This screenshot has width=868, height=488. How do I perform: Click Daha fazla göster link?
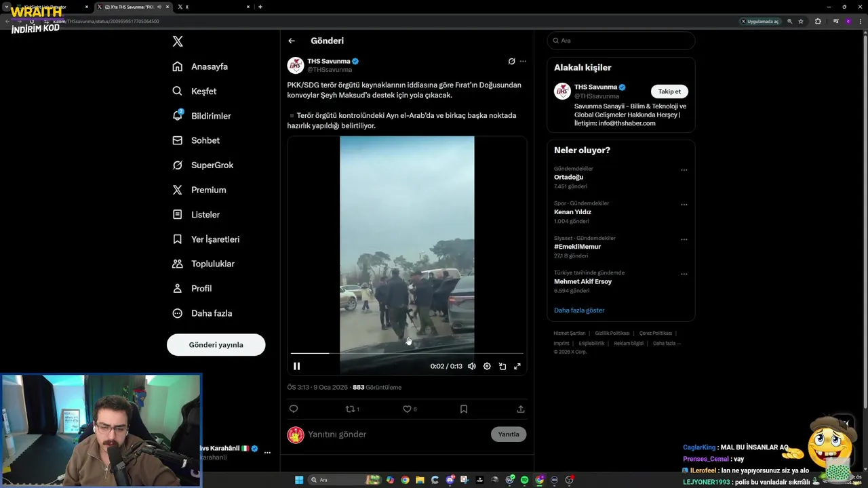[579, 310]
